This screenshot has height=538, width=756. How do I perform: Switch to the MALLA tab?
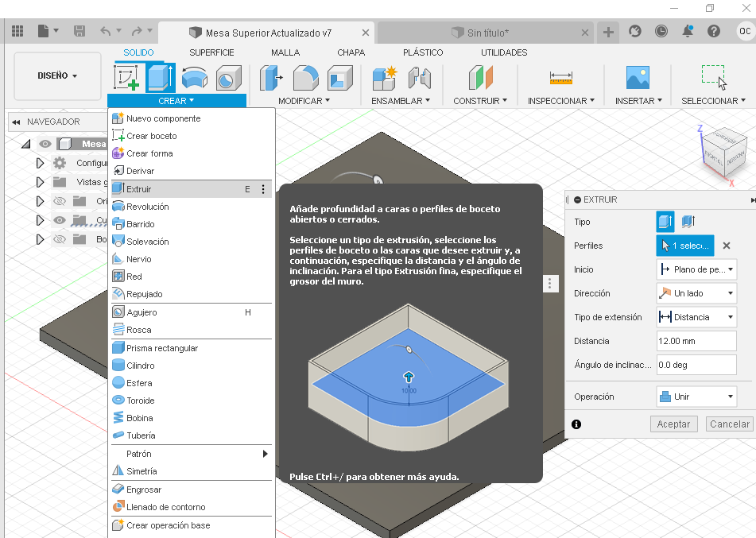[x=285, y=52]
